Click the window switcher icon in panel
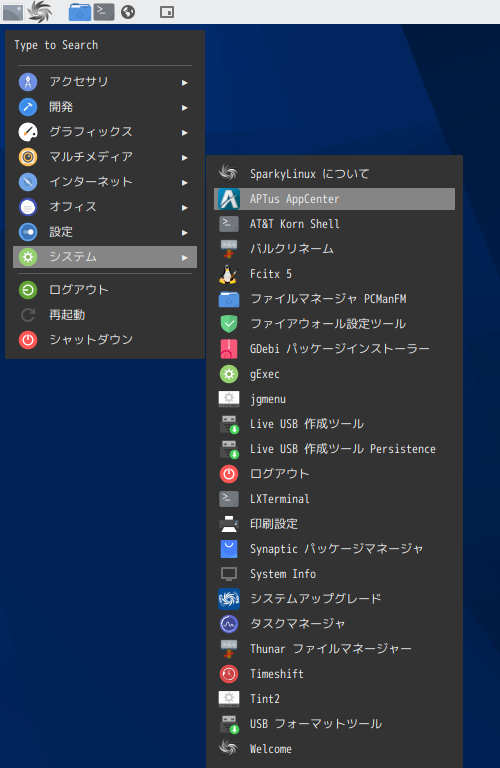The height and width of the screenshot is (768, 500). [x=167, y=12]
